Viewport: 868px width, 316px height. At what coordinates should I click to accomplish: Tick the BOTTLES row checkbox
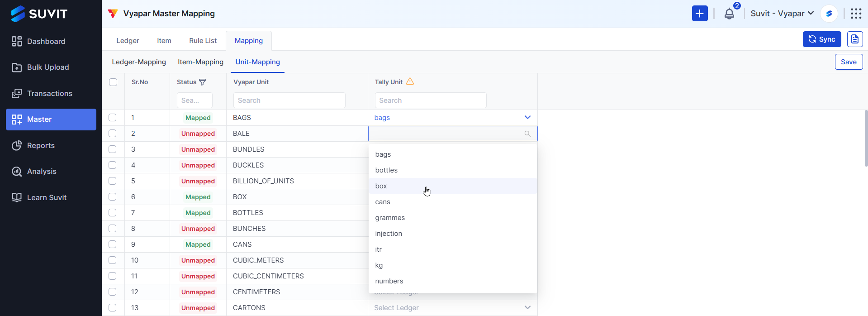coord(113,213)
